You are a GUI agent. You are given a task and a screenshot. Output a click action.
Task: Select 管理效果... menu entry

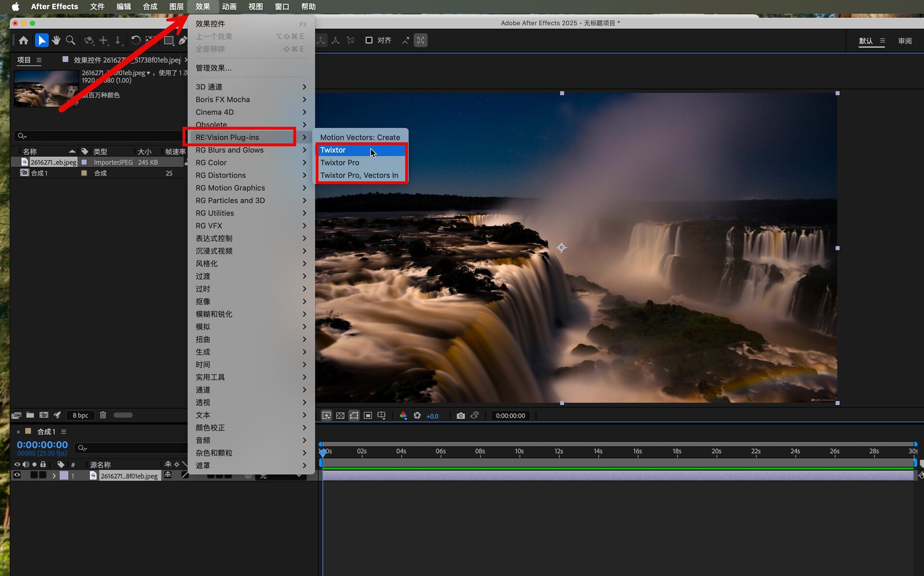(x=251, y=68)
